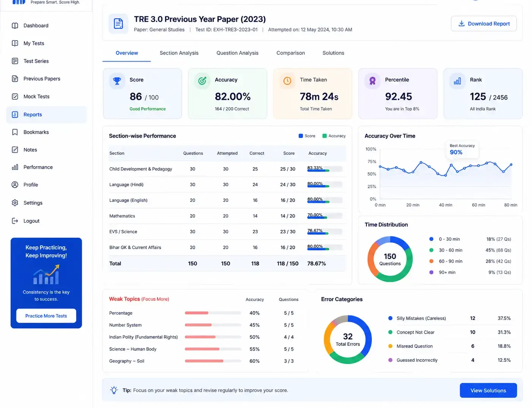
Task: Click the Percentage weak topic accuracy bar
Action: (213, 313)
